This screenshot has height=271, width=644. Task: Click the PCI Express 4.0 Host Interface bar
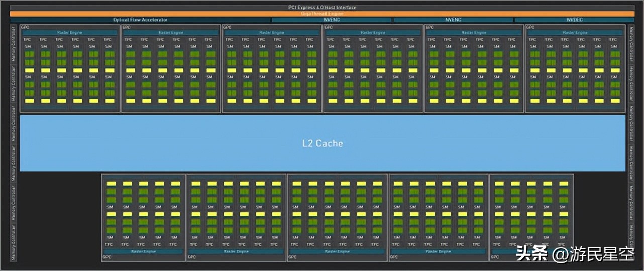point(321,8)
